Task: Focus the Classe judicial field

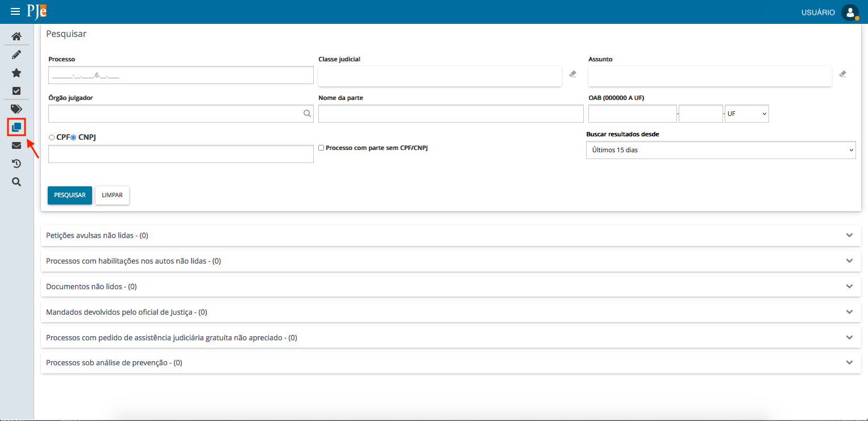Action: pos(440,76)
